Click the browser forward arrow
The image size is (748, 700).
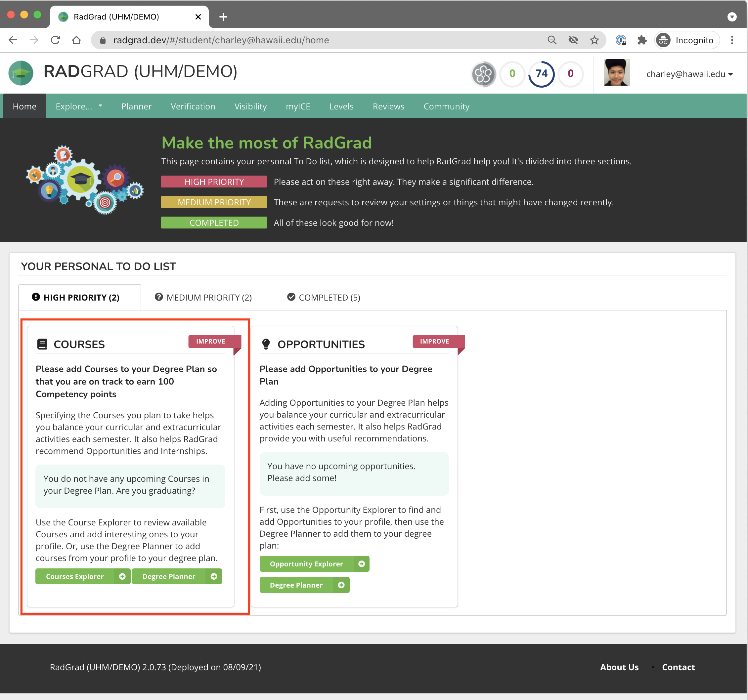(x=34, y=40)
